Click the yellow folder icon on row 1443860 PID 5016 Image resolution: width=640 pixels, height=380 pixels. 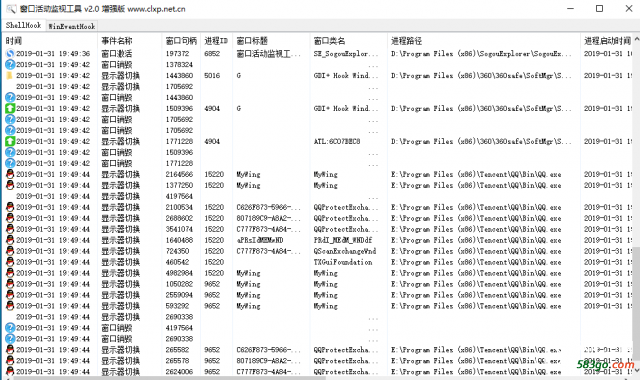point(10,76)
